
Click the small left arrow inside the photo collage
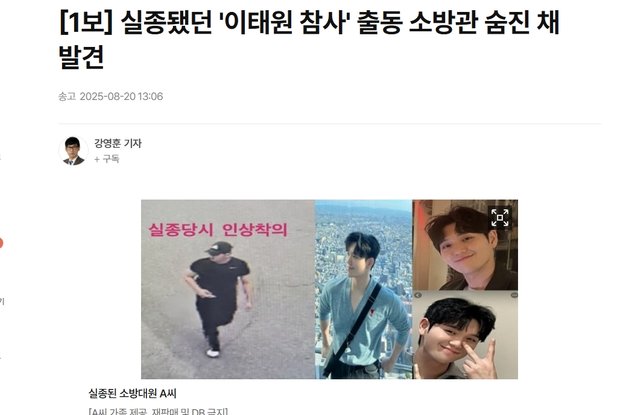coord(418,295)
